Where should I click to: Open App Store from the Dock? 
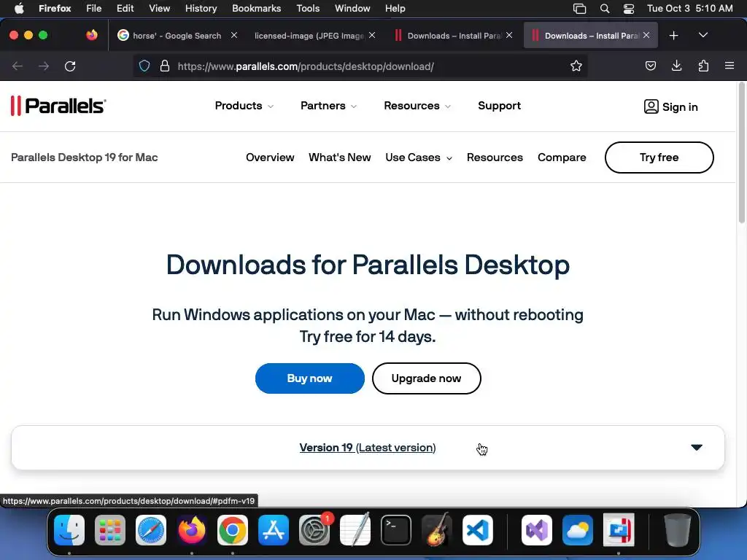click(274, 530)
